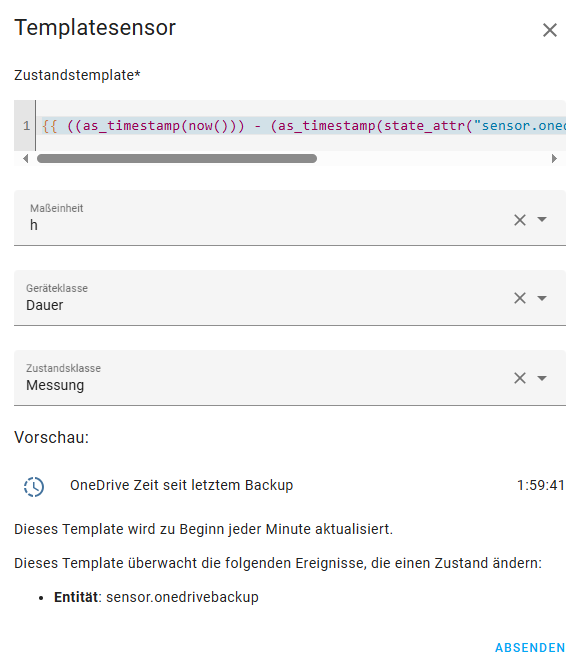The image size is (580, 660).
Task: Clear the Zustandsklasse Messung selection
Action: tap(520, 378)
